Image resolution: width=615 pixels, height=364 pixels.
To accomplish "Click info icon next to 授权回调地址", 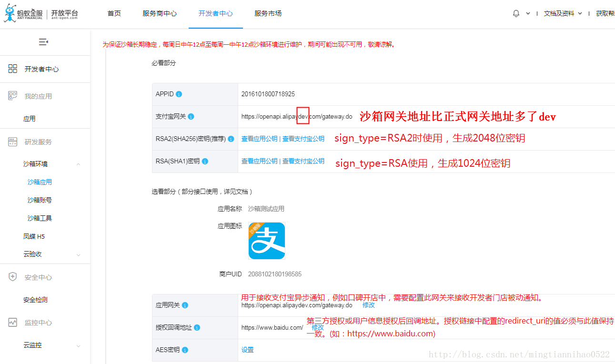I will pos(197,328).
